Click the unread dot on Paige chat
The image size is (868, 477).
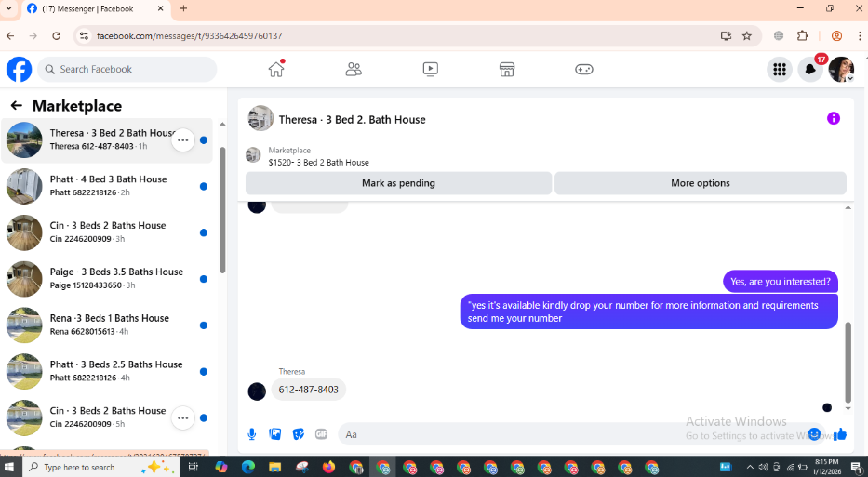click(204, 279)
